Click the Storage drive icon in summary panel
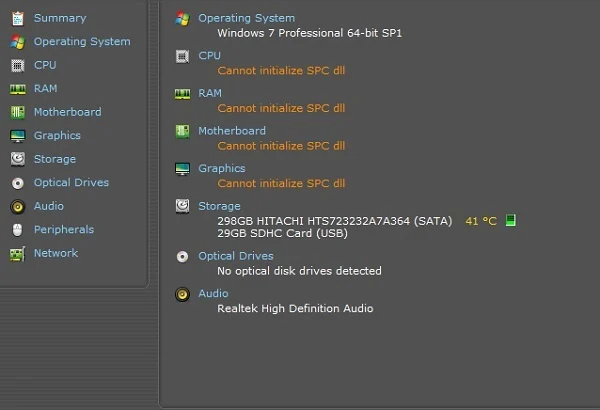Image resolution: width=600 pixels, height=410 pixels. [x=182, y=206]
